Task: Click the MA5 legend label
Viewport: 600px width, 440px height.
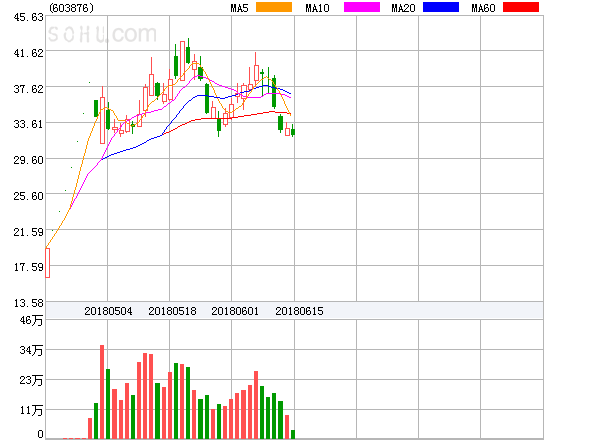Action: click(x=239, y=8)
